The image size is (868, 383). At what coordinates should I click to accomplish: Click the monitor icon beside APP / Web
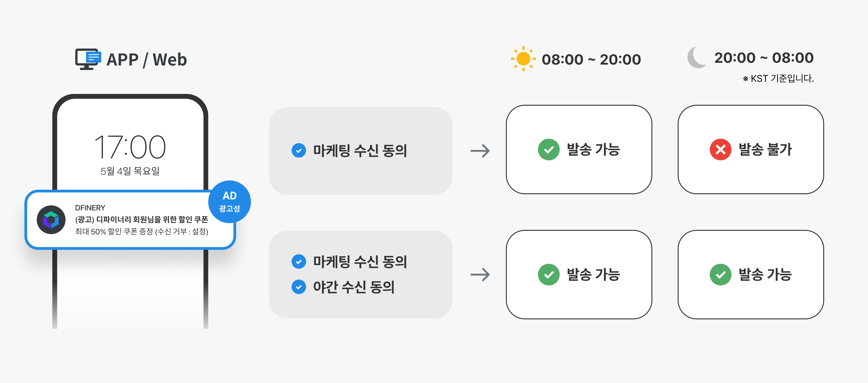[x=88, y=59]
